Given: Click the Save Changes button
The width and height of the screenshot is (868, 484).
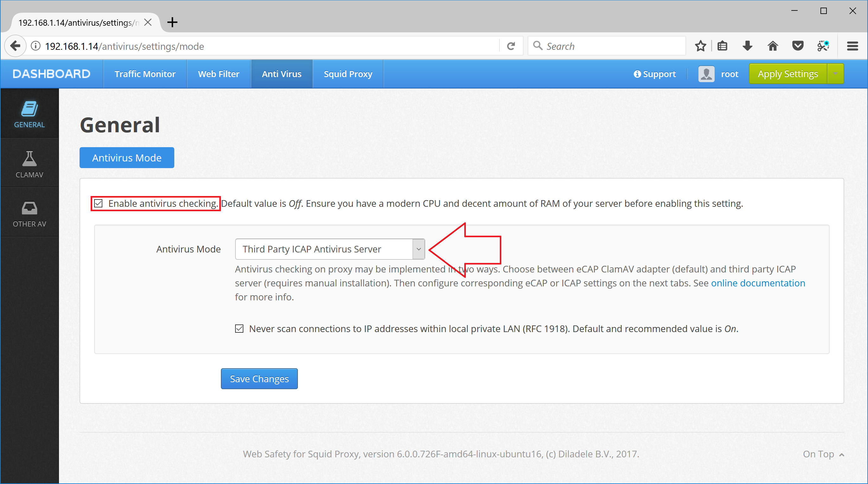Looking at the screenshot, I should click(x=259, y=378).
